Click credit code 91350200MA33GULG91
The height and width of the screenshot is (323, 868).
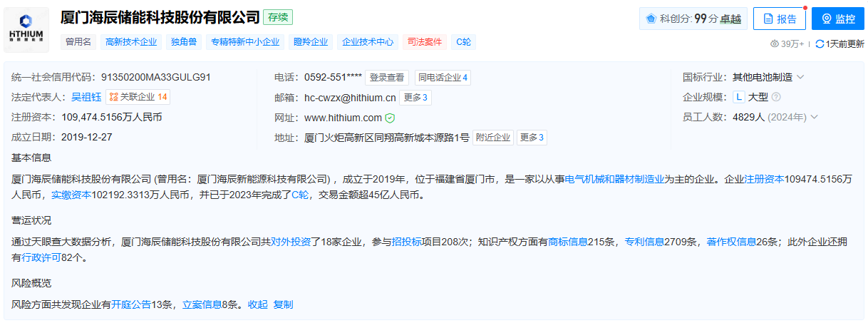pyautogui.click(x=156, y=77)
